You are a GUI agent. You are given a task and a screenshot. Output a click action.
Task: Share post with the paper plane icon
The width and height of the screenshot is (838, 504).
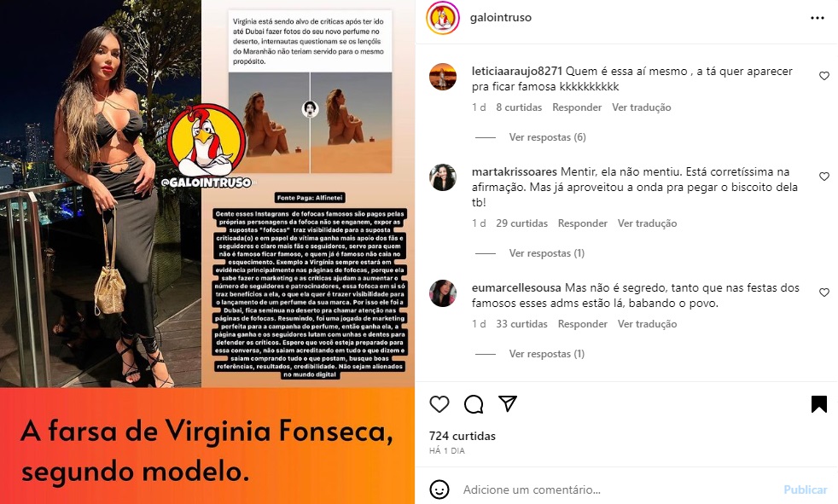(x=507, y=403)
